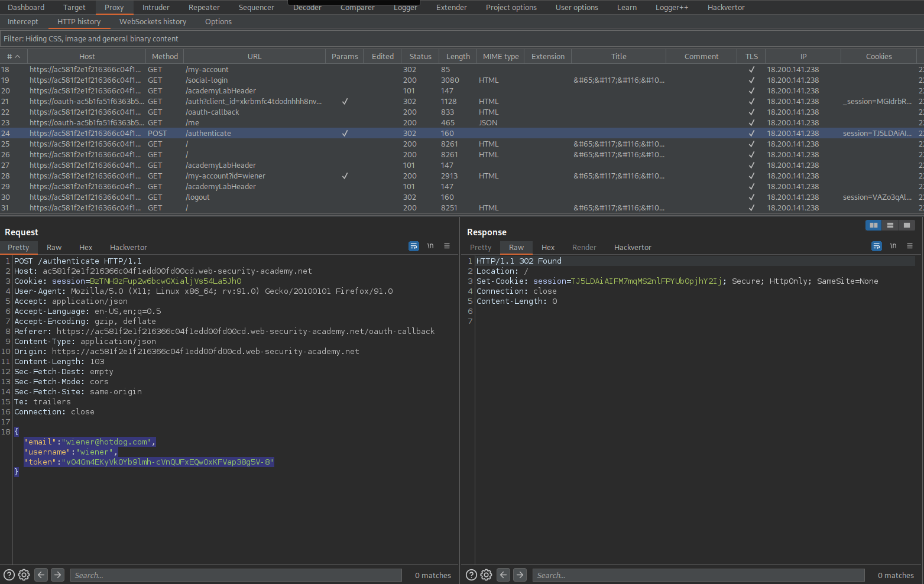
Task: Switch to the Intruder tab
Action: (x=156, y=7)
